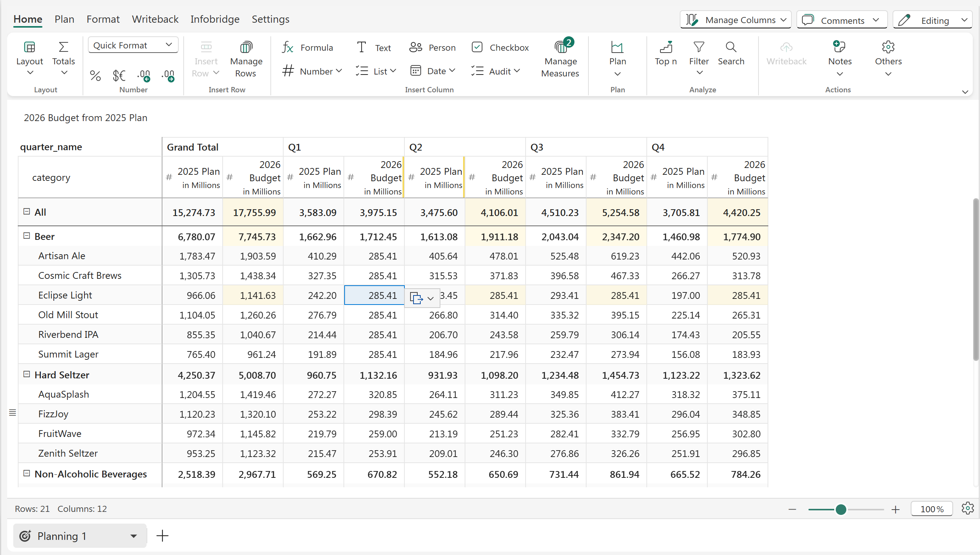Click the zoom slider handle
The width and height of the screenshot is (980, 555).
tap(840, 509)
